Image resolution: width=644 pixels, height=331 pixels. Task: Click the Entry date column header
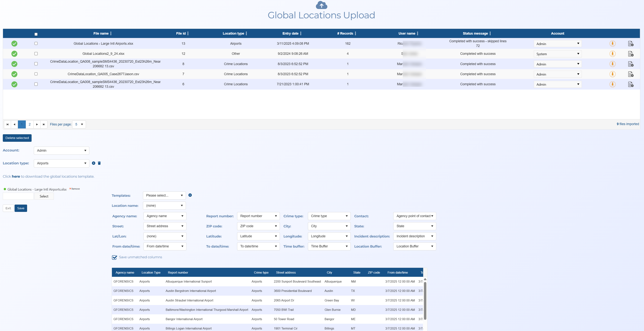[290, 33]
